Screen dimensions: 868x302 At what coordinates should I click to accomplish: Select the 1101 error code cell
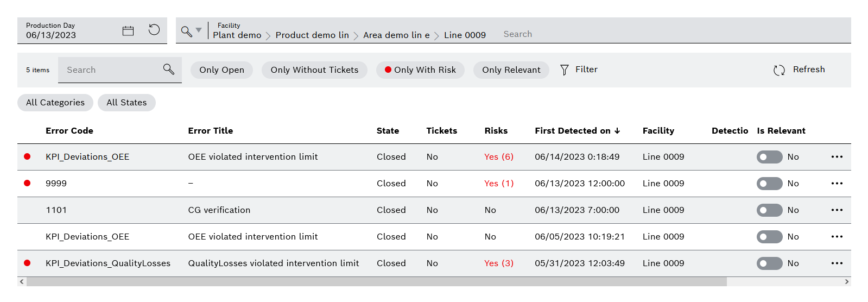(x=56, y=210)
